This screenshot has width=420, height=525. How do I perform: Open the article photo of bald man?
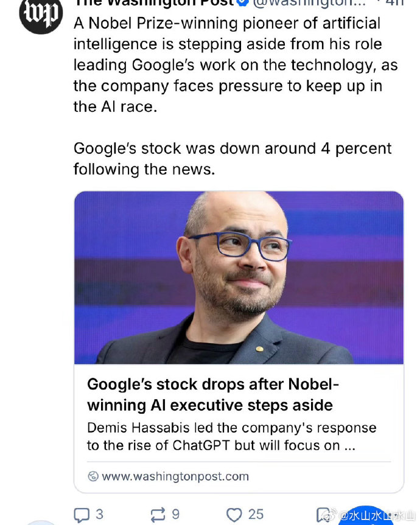coord(239,277)
